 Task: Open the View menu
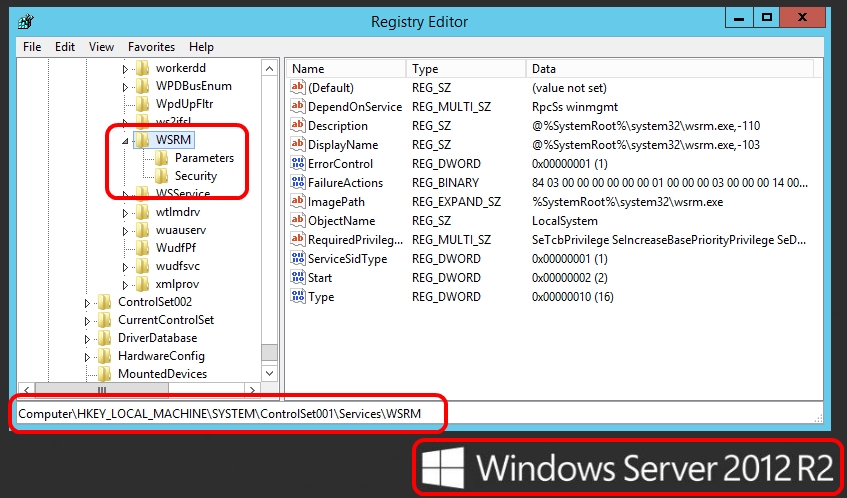[101, 47]
